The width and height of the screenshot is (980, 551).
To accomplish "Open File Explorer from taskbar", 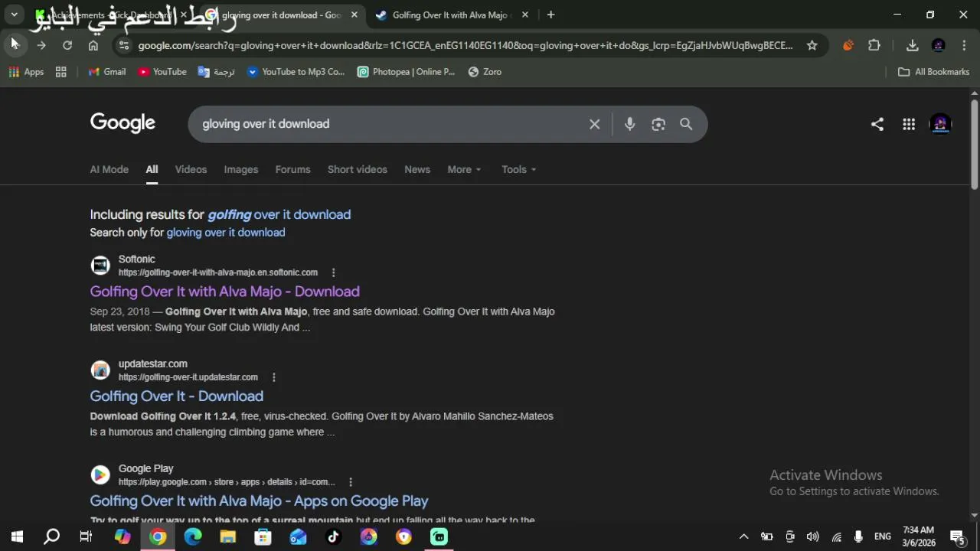I will 227,536.
